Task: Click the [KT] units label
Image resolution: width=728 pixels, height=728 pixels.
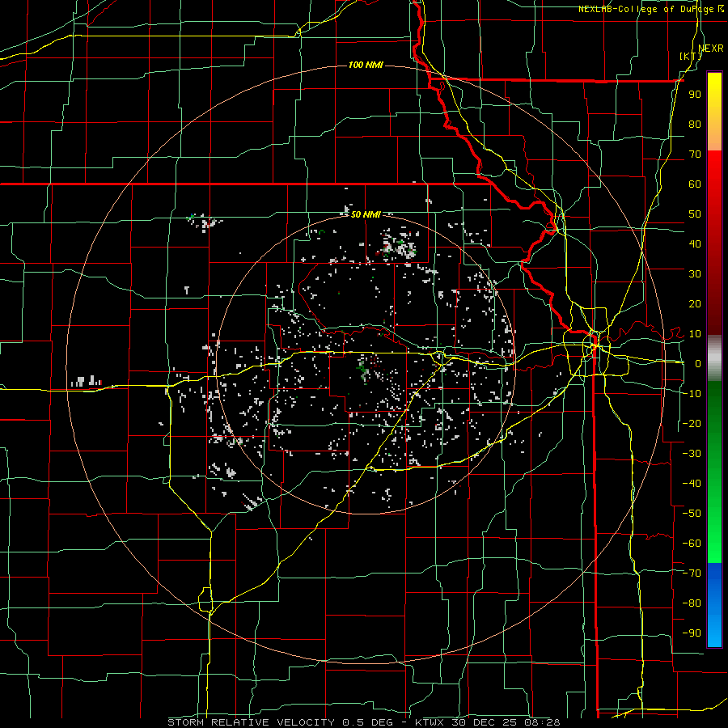Action: click(x=691, y=56)
